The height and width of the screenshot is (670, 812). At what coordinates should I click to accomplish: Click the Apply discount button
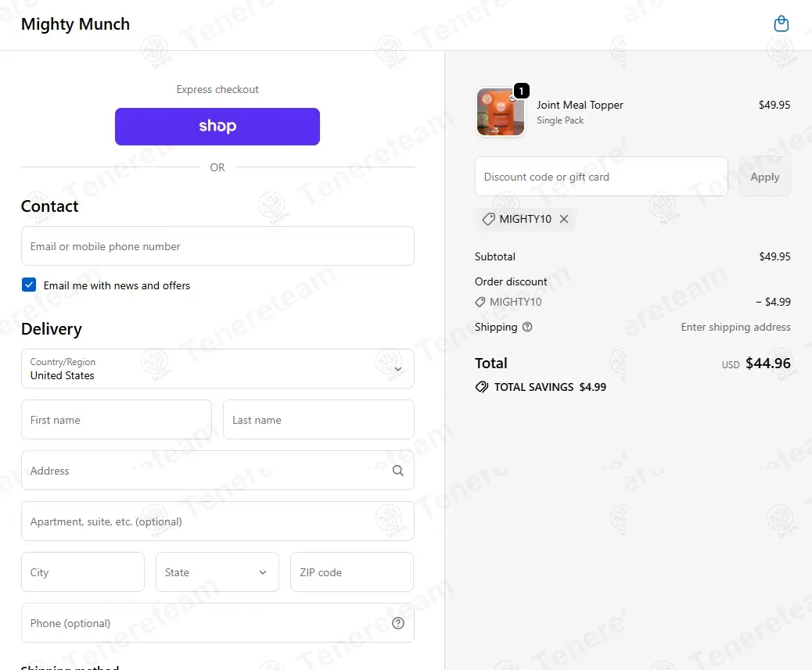764,177
